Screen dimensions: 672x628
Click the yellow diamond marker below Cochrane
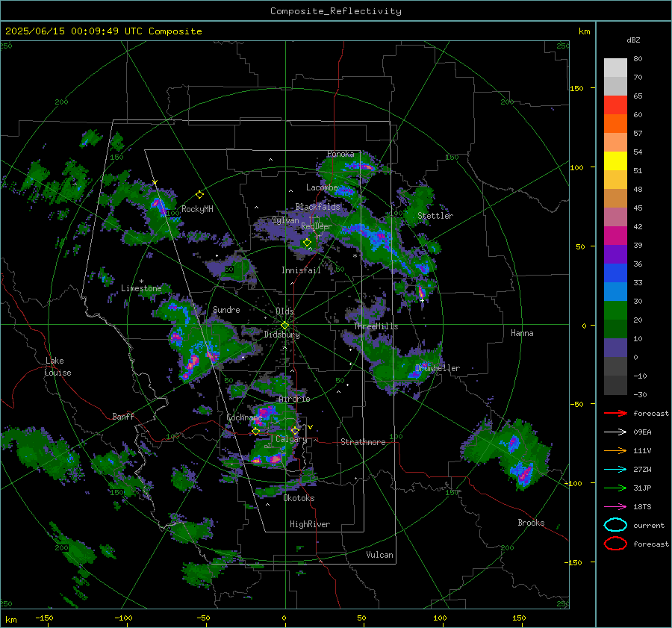point(256,432)
